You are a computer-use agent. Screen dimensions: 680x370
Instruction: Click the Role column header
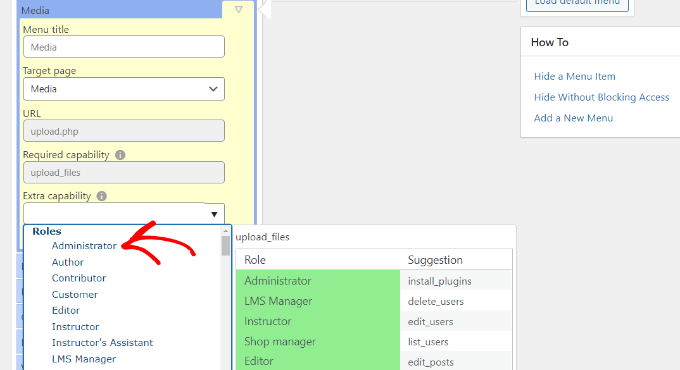point(255,260)
